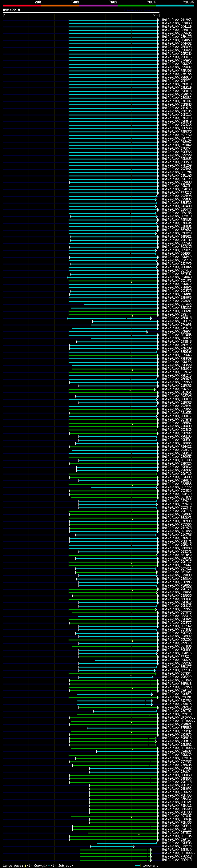Select hit UniRef100_B7FF75
This screenshot has height=868, width=197.
point(177,321)
